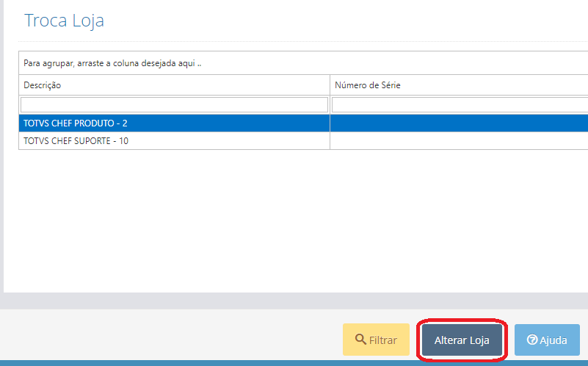Sort by the Número de Série column header
This screenshot has height=366, width=588.
(459, 85)
